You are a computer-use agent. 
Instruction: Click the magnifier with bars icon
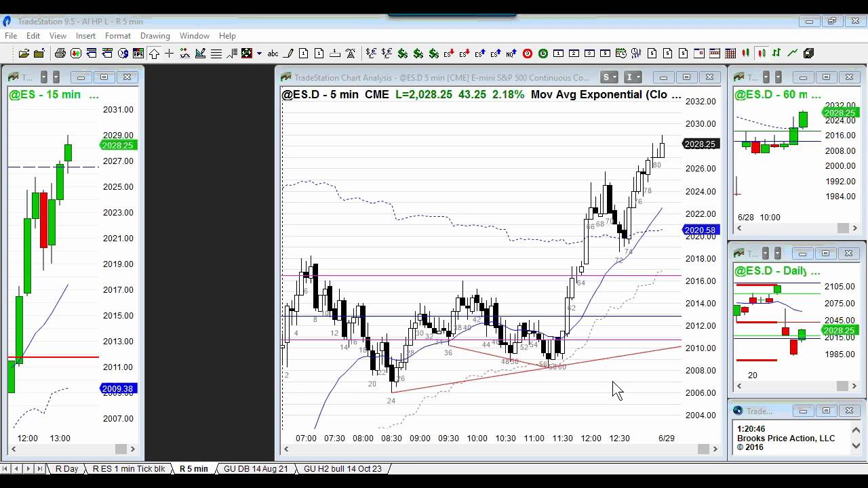636,54
